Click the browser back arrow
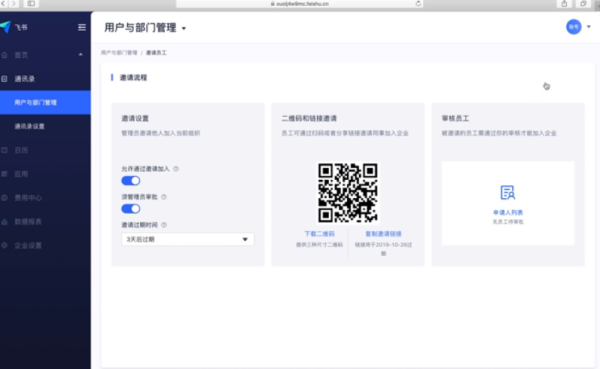 tap(4, 3)
